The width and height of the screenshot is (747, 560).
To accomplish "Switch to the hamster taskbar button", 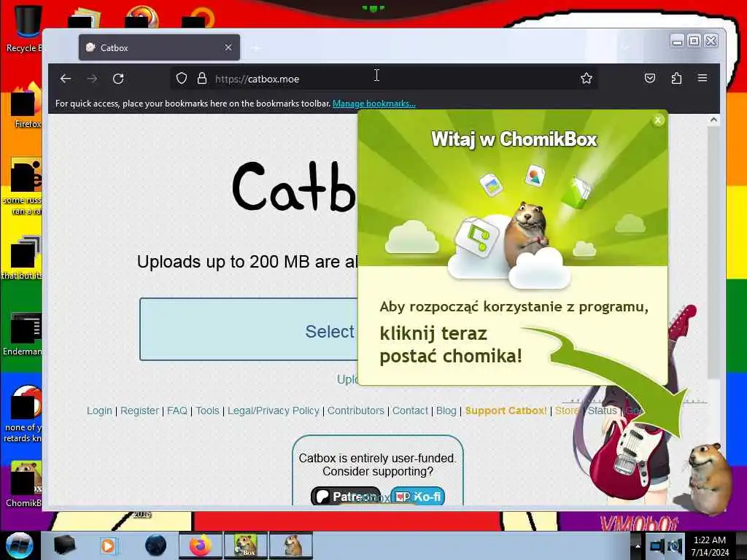I will tap(291, 545).
